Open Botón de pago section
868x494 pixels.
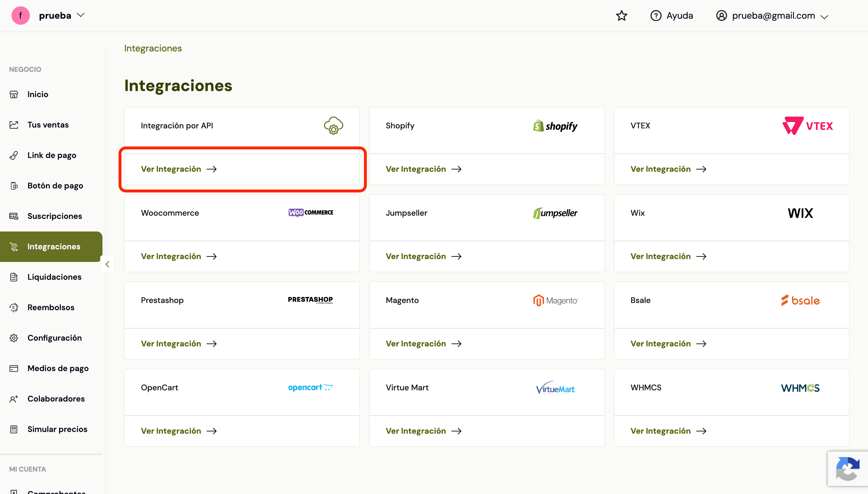(x=51, y=186)
